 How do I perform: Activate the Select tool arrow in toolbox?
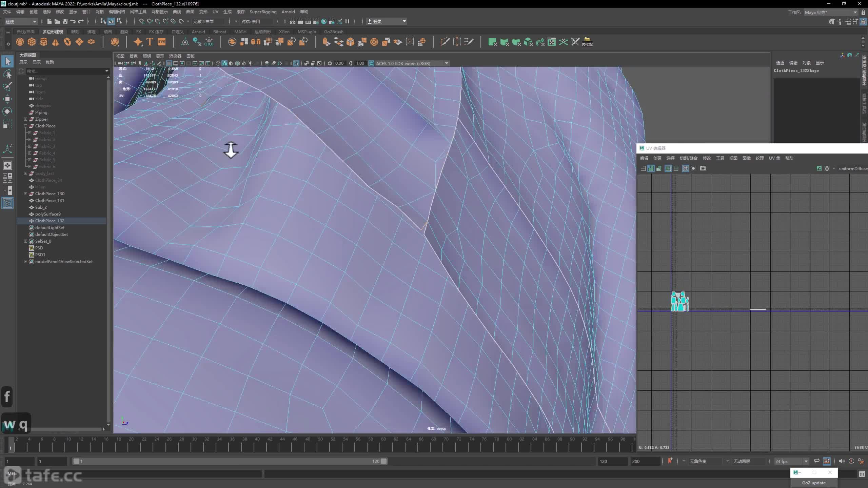tap(7, 61)
